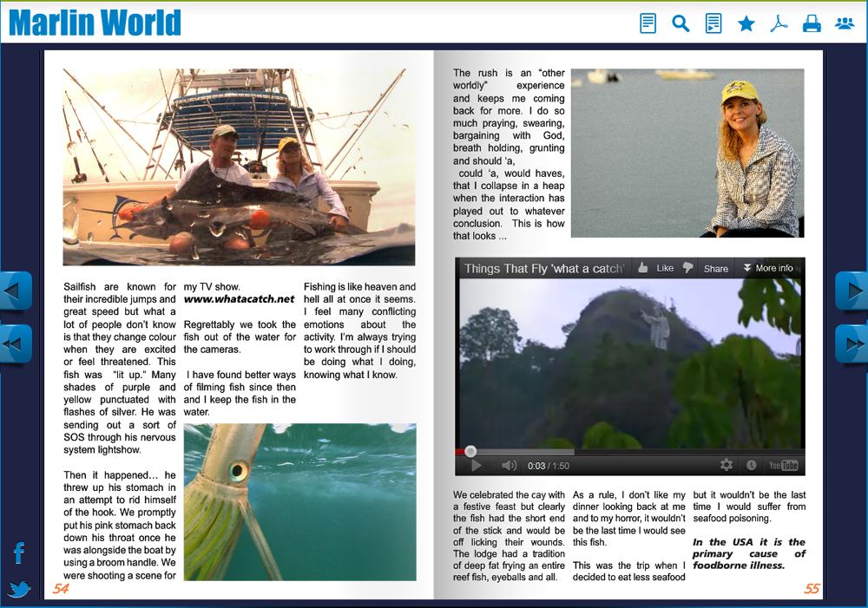This screenshot has height=608, width=868.
Task: Click the video Share button
Action: 715,269
